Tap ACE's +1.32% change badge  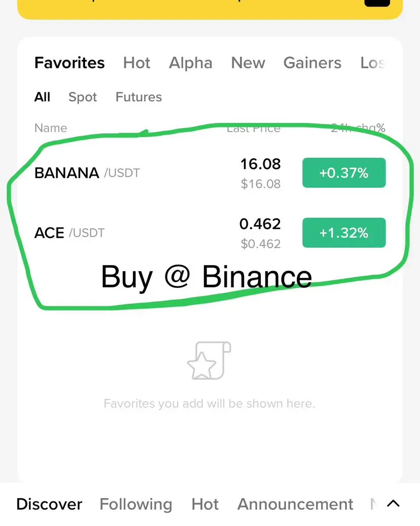pos(344,233)
